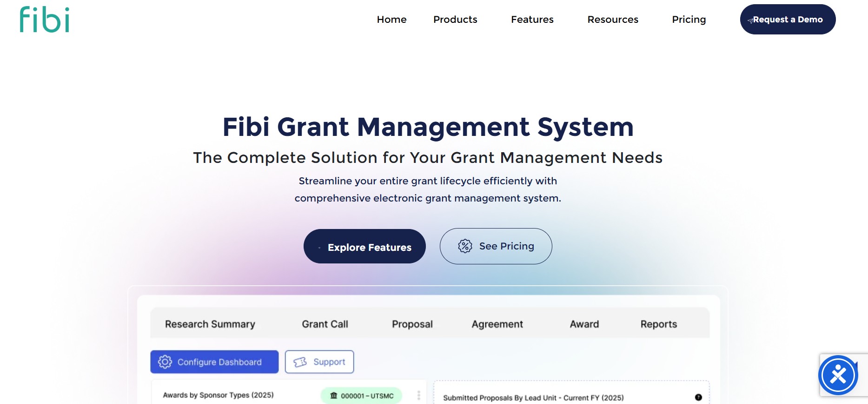The width and height of the screenshot is (868, 404).
Task: Select the Agreement tab
Action: [x=497, y=324]
